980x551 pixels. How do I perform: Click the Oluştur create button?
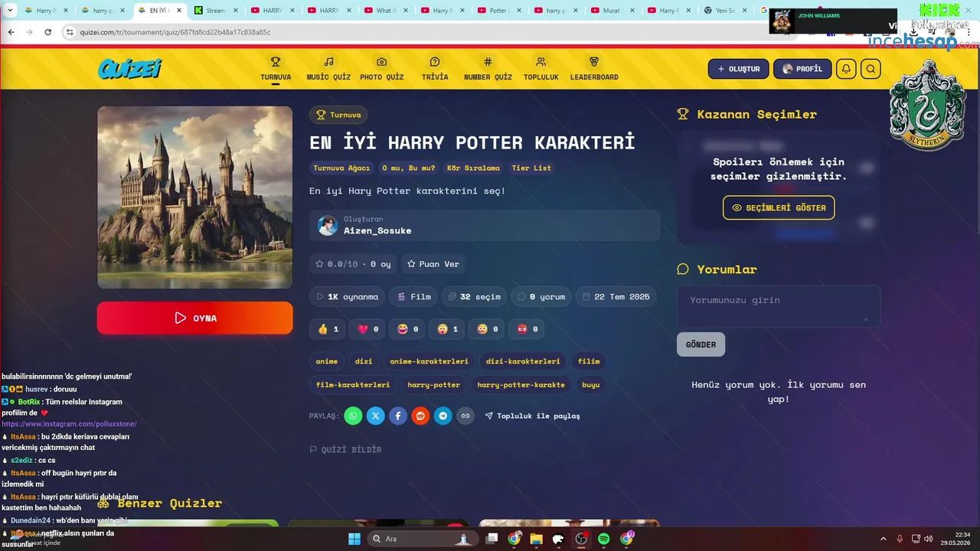pyautogui.click(x=738, y=69)
